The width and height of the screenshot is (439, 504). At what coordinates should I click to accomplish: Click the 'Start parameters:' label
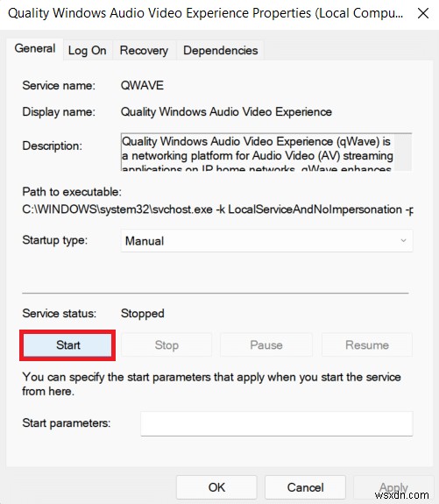click(67, 423)
